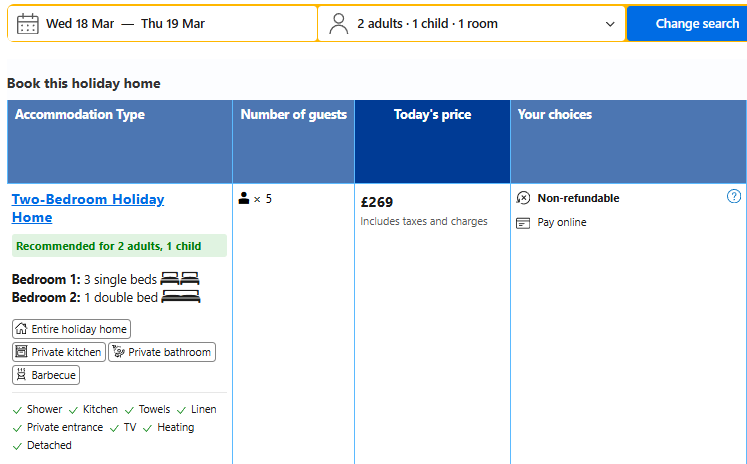Click the Linen amenity text
Screen dimensions: 747x464
(203, 409)
